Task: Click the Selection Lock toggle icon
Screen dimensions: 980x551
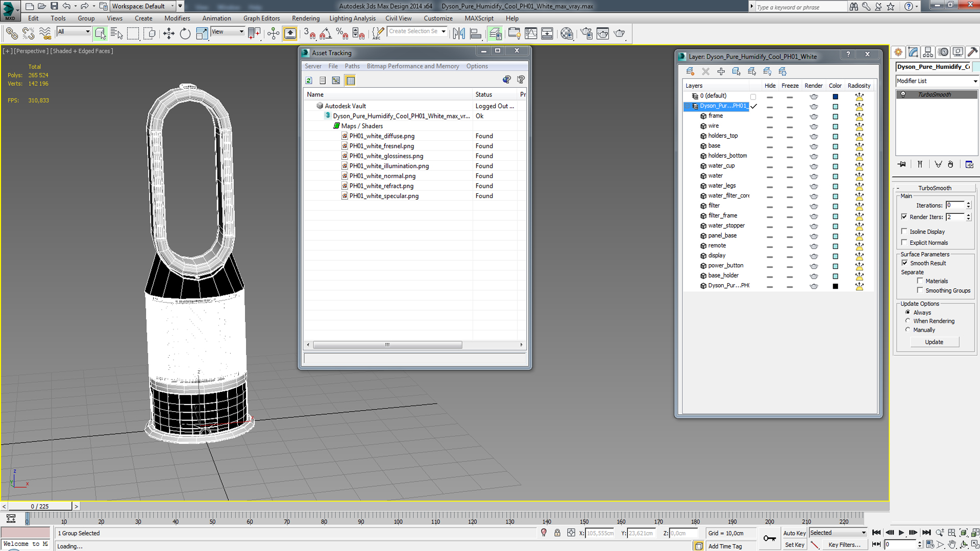Action: point(557,533)
